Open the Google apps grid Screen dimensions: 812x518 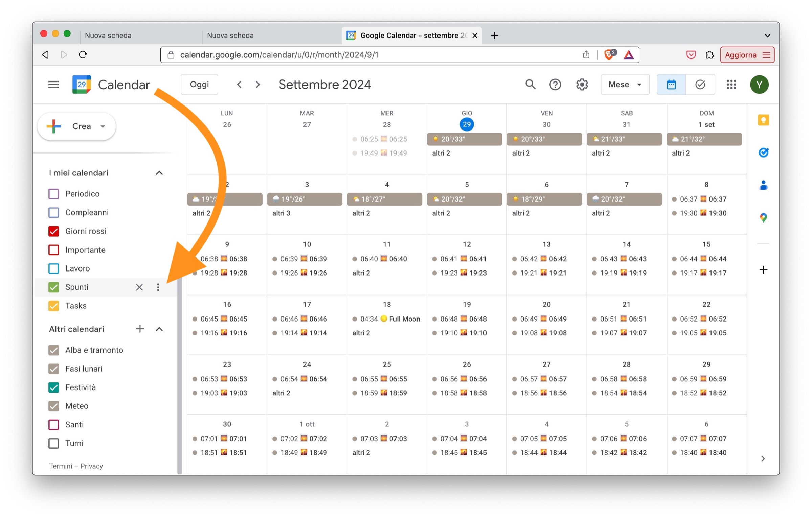pos(731,84)
